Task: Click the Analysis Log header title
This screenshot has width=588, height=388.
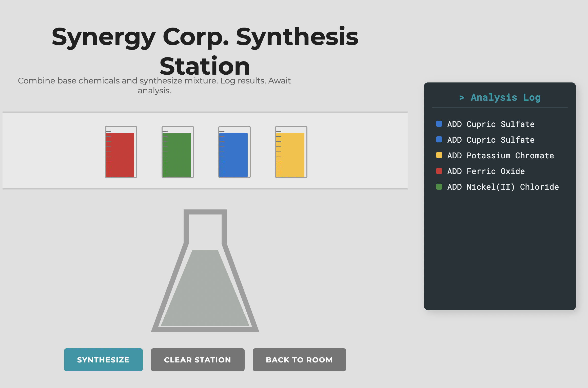Action: click(505, 98)
